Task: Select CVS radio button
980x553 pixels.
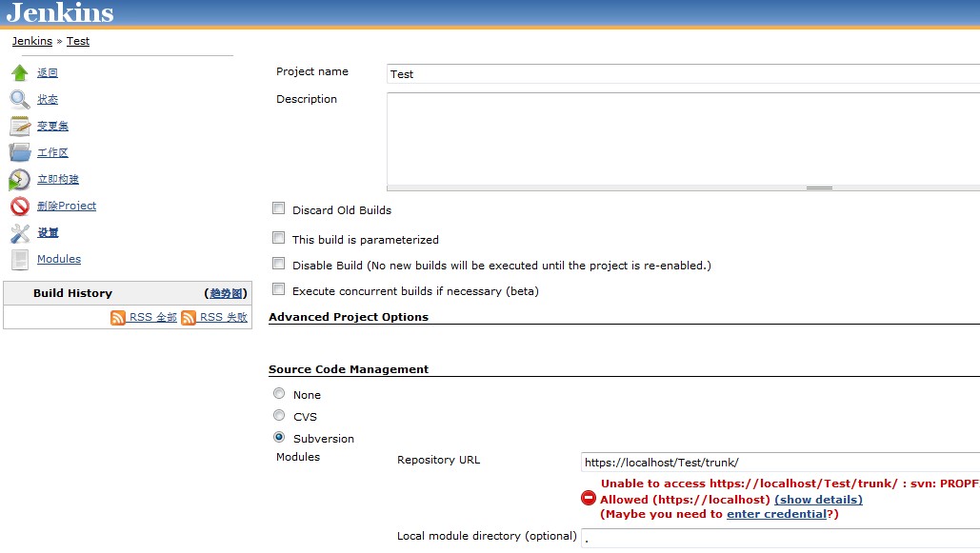Action: [x=279, y=416]
